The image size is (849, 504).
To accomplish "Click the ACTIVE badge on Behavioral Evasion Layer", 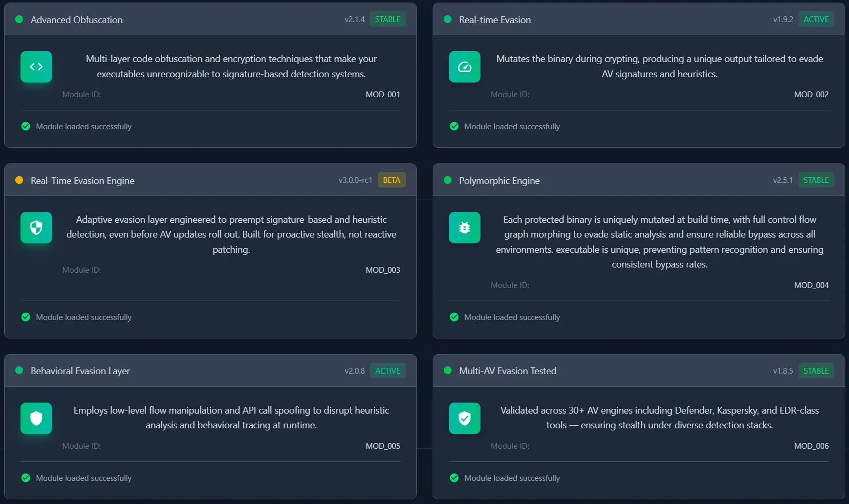I will (388, 371).
